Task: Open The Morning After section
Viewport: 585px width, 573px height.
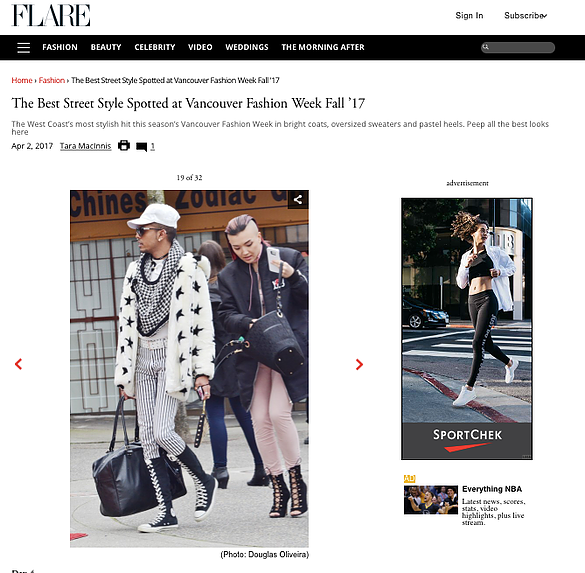Action: [x=323, y=47]
